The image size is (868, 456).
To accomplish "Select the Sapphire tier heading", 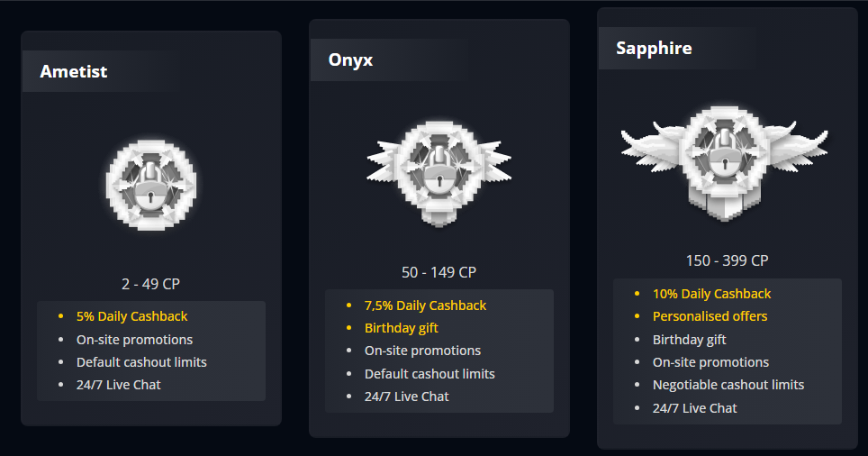I will [654, 48].
